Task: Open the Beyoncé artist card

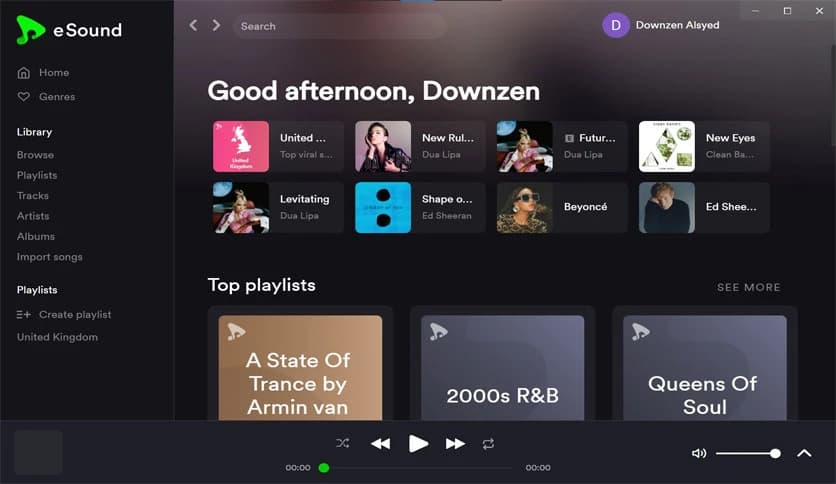Action: pyautogui.click(x=561, y=207)
